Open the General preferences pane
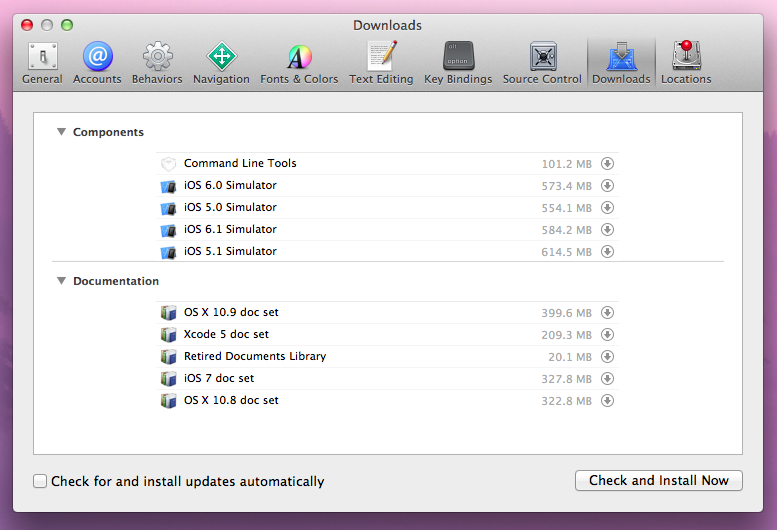 (42, 62)
